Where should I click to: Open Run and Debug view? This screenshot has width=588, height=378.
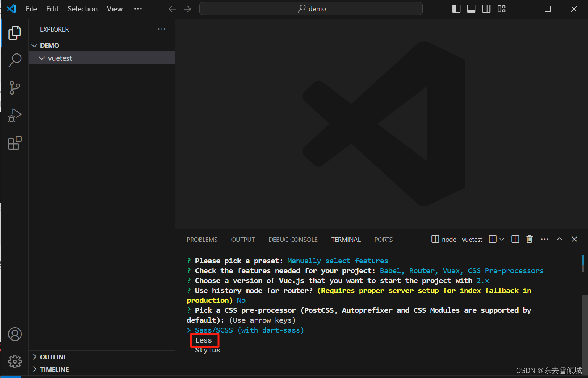click(15, 115)
